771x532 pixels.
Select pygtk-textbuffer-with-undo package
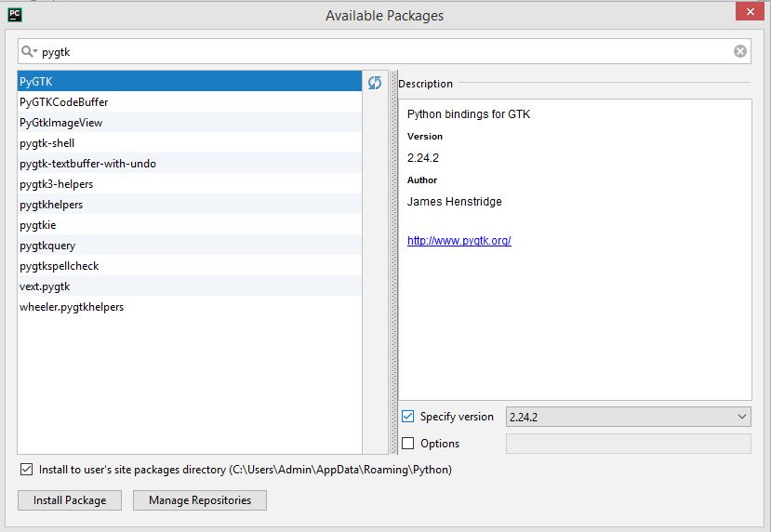pos(190,164)
